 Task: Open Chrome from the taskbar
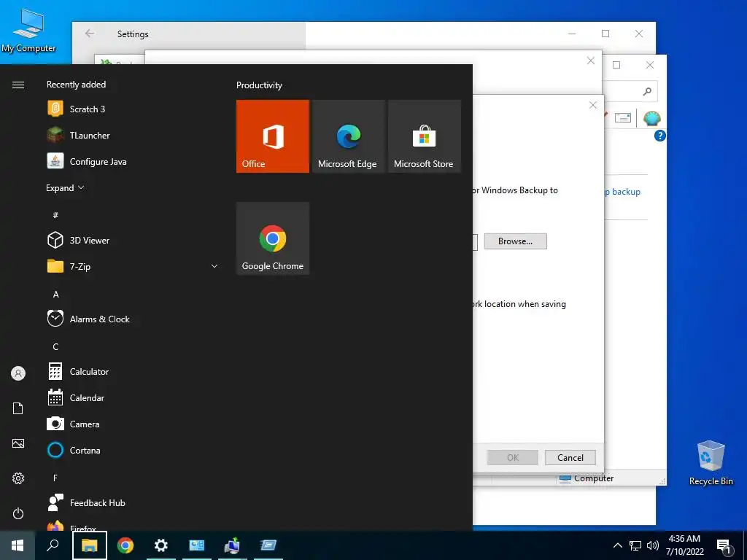point(125,545)
